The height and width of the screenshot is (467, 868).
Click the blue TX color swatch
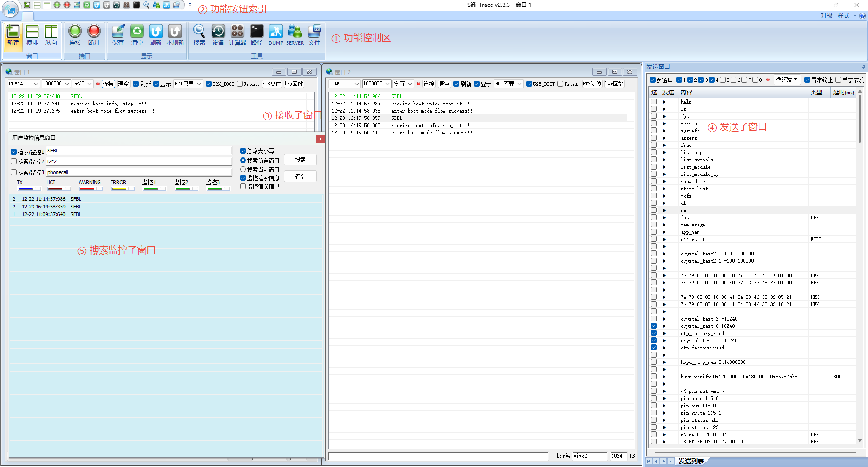(25, 189)
